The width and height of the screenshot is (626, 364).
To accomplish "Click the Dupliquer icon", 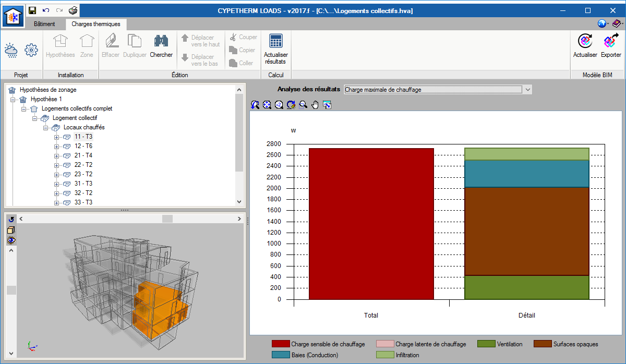I will point(135,46).
